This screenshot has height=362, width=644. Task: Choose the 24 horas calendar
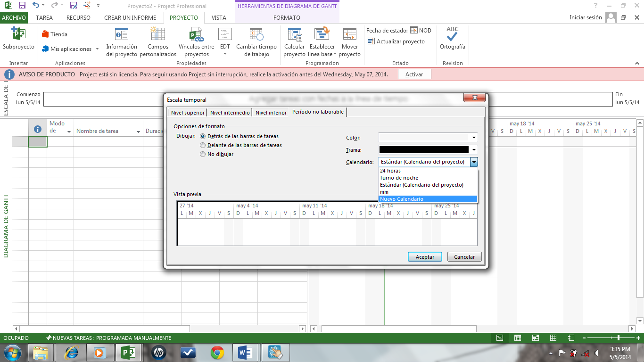[x=428, y=171]
